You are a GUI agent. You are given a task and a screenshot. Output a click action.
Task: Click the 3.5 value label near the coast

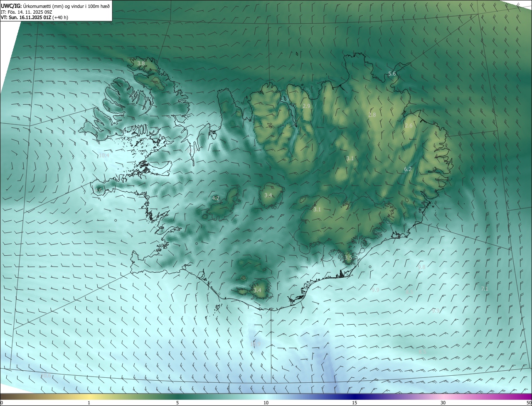click(x=348, y=257)
